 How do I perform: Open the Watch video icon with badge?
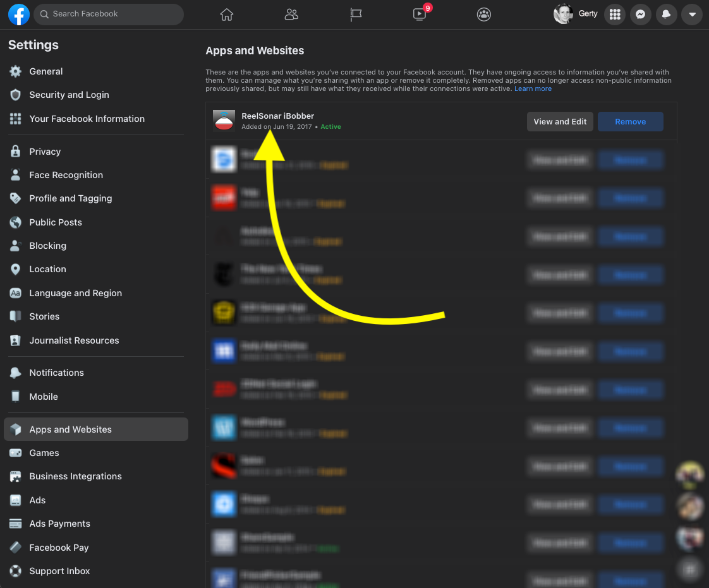420,14
